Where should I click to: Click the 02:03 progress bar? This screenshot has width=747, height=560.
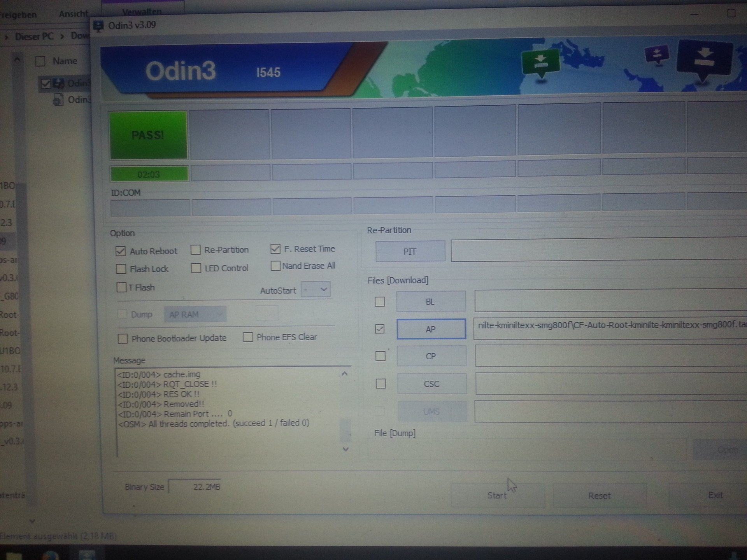point(149,174)
